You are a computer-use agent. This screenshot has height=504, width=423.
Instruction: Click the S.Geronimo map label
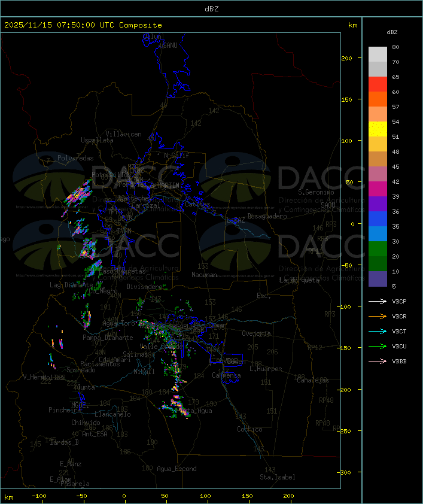(x=316, y=192)
